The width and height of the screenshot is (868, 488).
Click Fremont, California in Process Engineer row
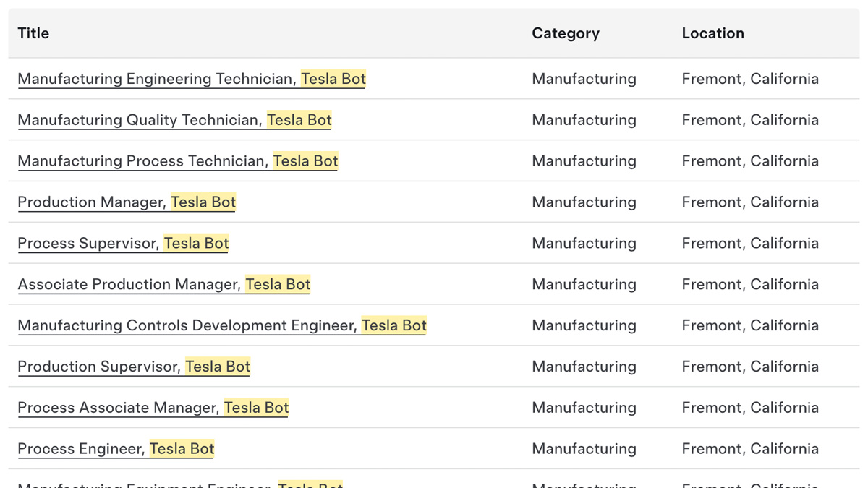750,449
